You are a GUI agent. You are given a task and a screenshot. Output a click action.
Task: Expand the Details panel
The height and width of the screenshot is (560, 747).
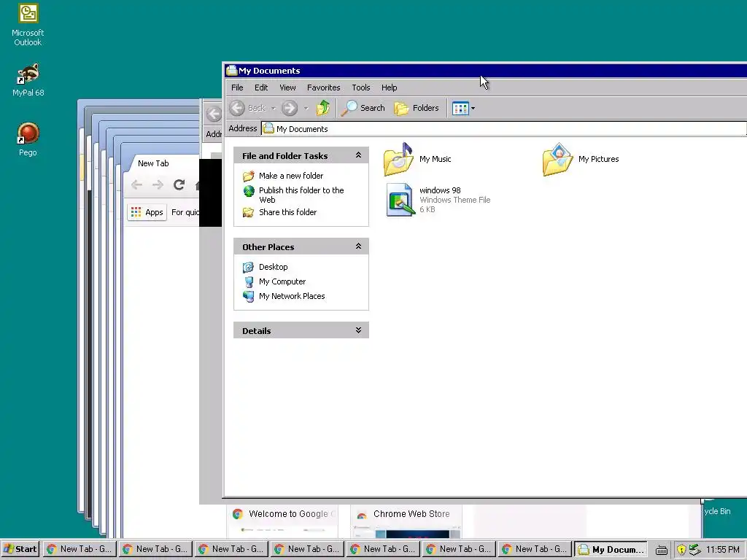(x=358, y=330)
